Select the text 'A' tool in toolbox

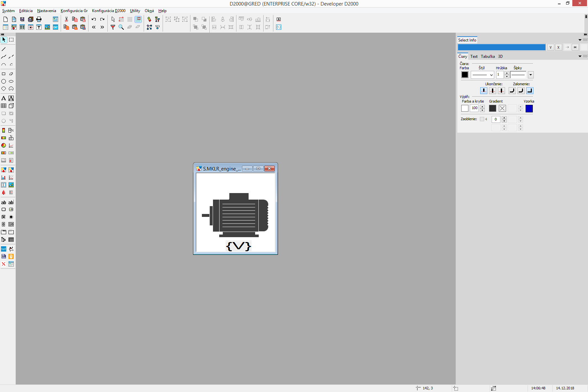pyautogui.click(x=4, y=98)
